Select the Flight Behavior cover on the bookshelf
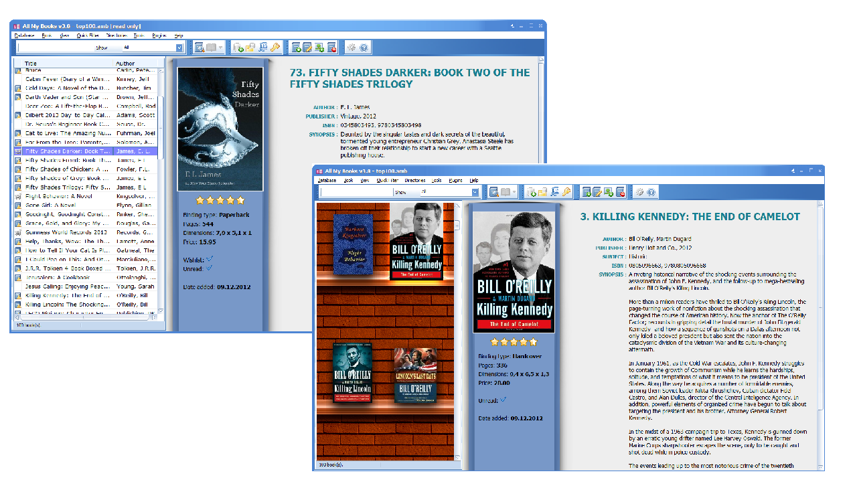 (x=353, y=244)
